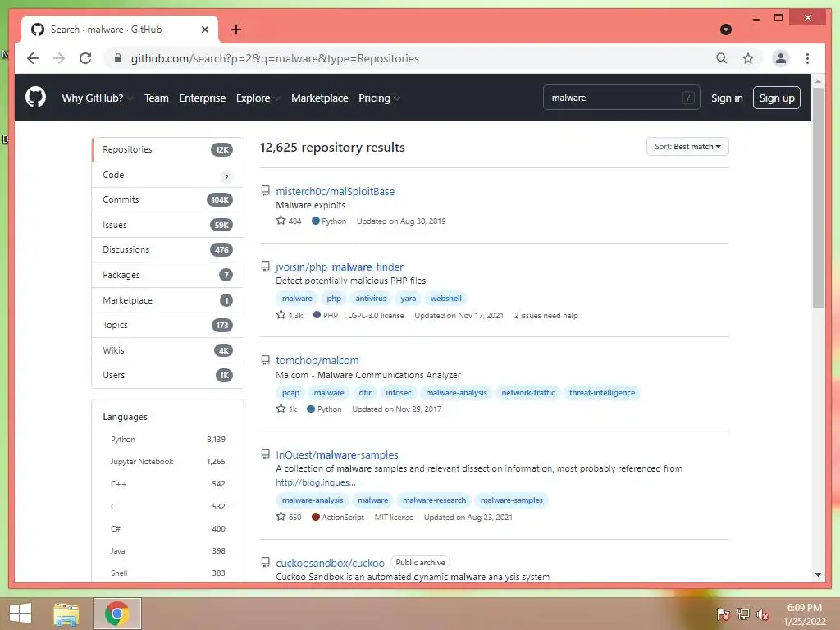Click the GitHub octocat logo
The height and width of the screenshot is (630, 840).
(x=35, y=98)
